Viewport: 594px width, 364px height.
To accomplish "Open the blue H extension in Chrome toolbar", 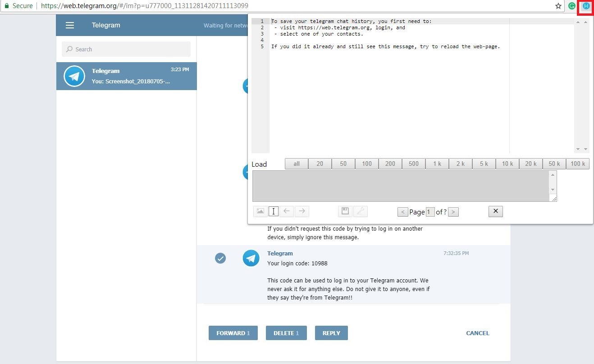I will [586, 6].
